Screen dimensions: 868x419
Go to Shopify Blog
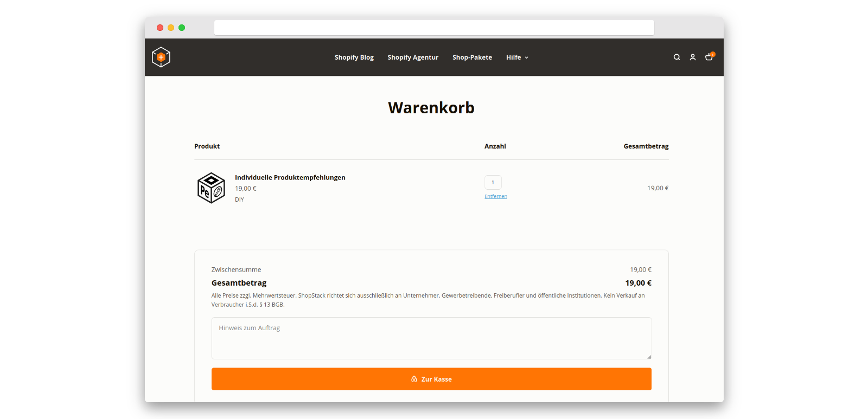354,57
